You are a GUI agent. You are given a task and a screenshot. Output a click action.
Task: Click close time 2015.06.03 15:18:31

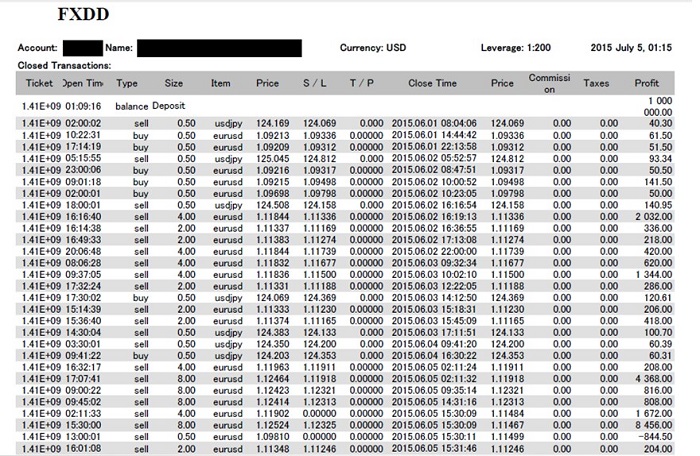(434, 310)
